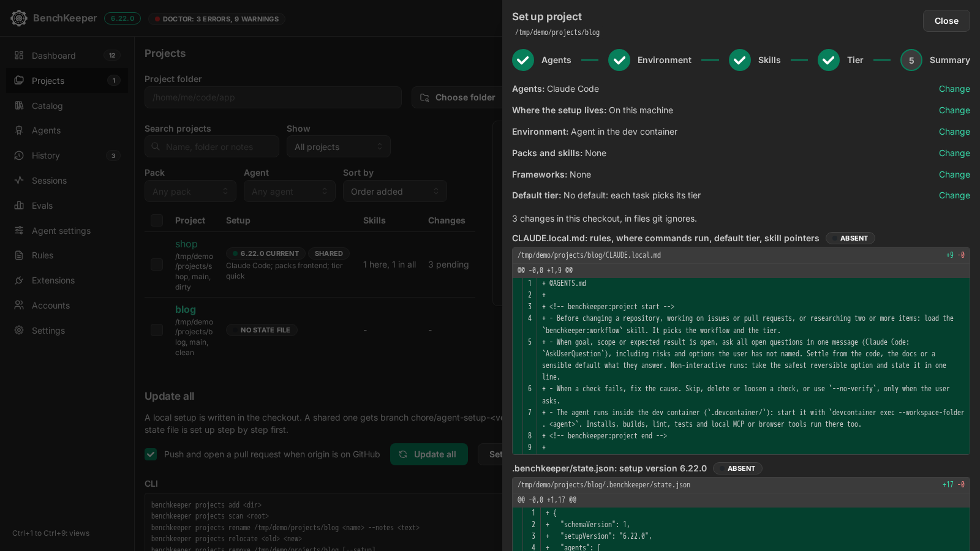Click the Sessions pulse icon
This screenshot has width=980, height=551.
click(19, 180)
